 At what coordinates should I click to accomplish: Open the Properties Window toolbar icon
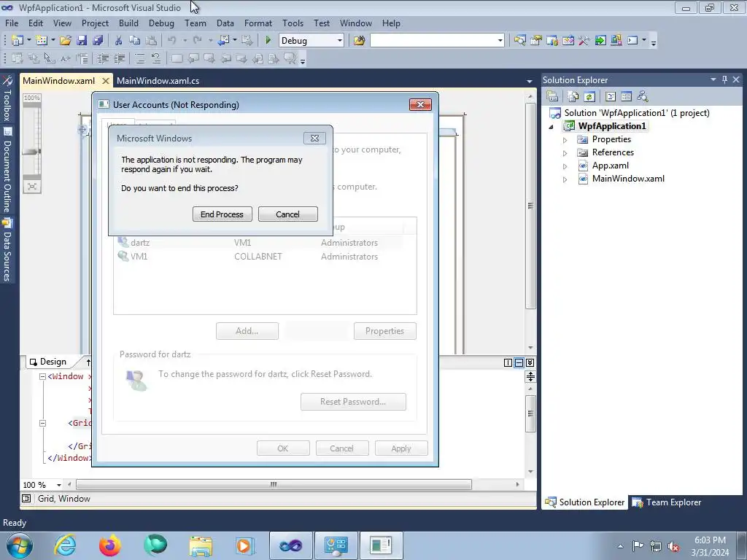[x=536, y=41]
